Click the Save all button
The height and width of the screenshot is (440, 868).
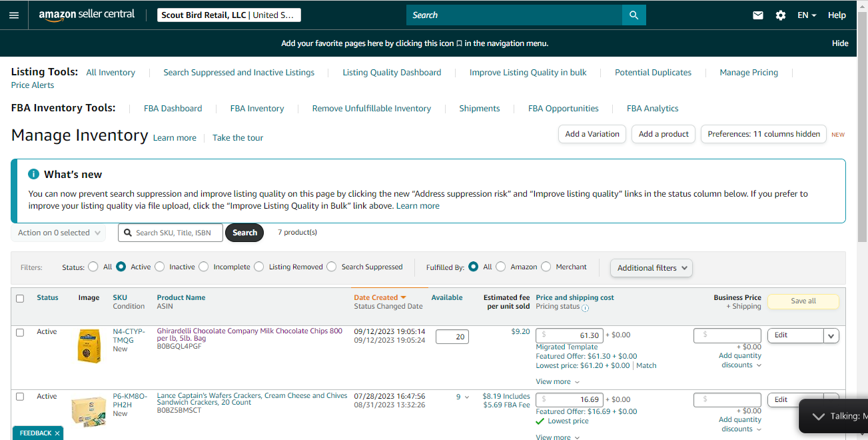point(803,301)
